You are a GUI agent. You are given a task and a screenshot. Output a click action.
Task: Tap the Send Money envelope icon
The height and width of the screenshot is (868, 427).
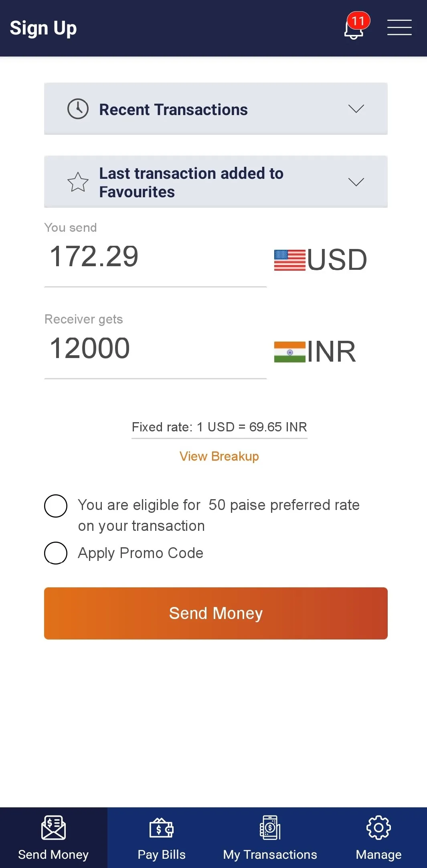53,828
